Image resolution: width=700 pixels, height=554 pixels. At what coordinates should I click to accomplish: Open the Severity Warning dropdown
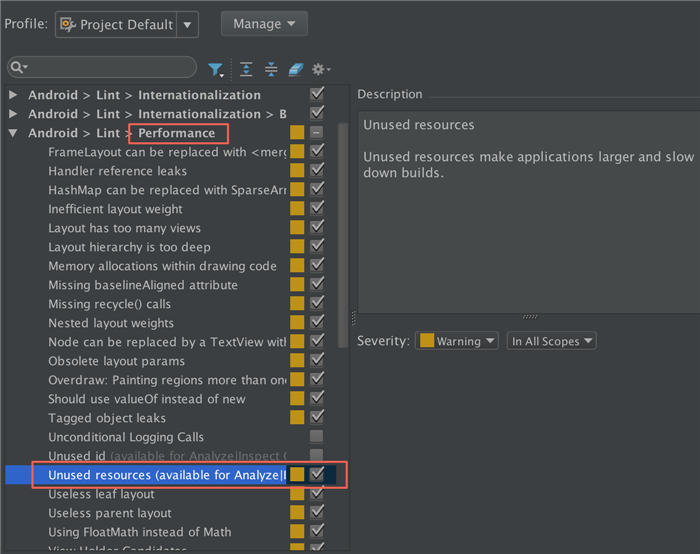(x=458, y=341)
